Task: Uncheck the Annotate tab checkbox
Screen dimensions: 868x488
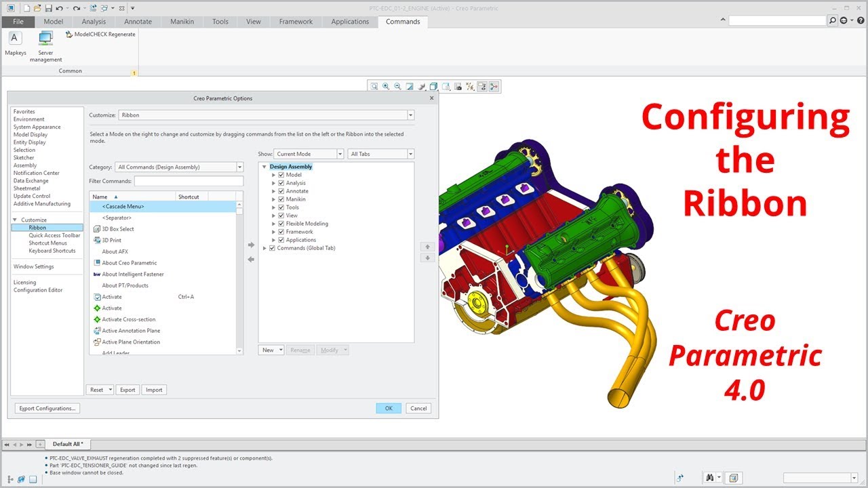Action: (281, 191)
